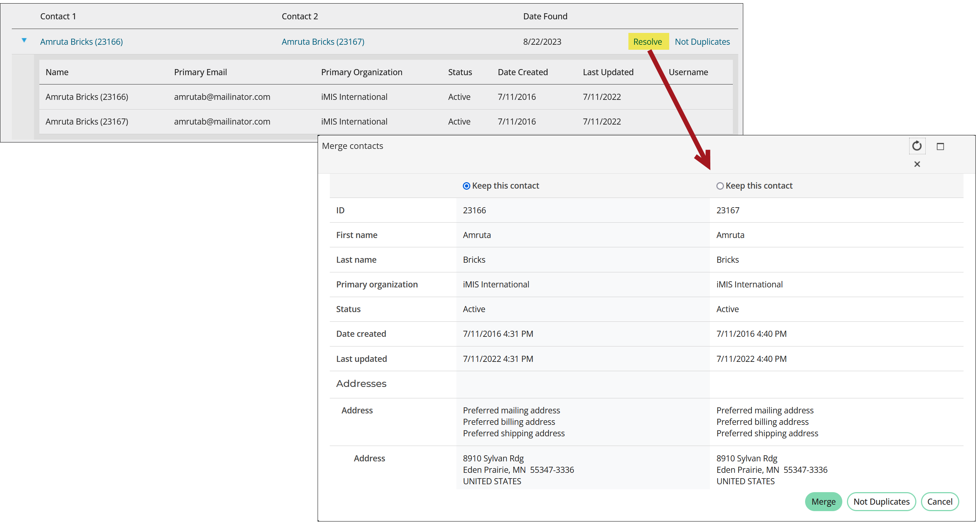Click the Primary Email column header
This screenshot has height=524, width=980.
(201, 72)
